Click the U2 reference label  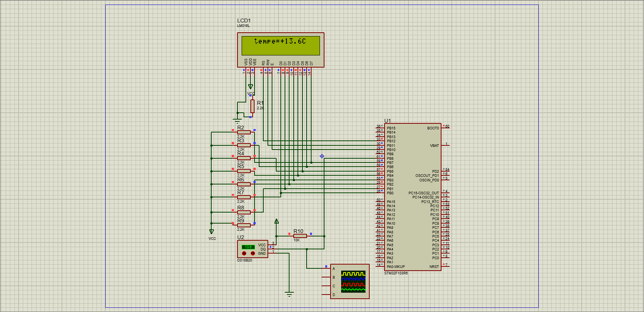click(x=241, y=237)
